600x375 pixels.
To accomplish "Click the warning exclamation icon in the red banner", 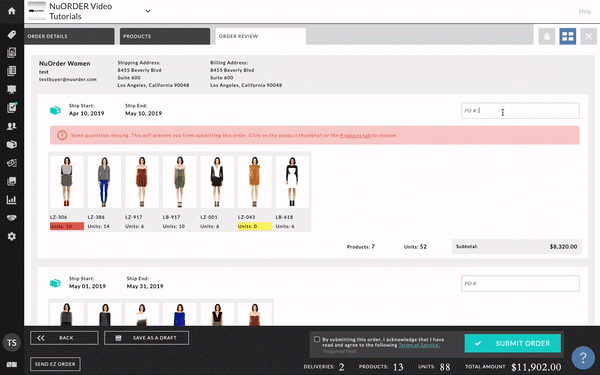I will [x=62, y=135].
